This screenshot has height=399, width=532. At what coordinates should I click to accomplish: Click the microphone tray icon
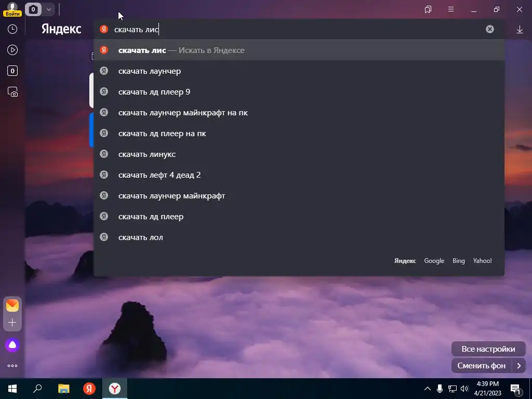pos(440,389)
